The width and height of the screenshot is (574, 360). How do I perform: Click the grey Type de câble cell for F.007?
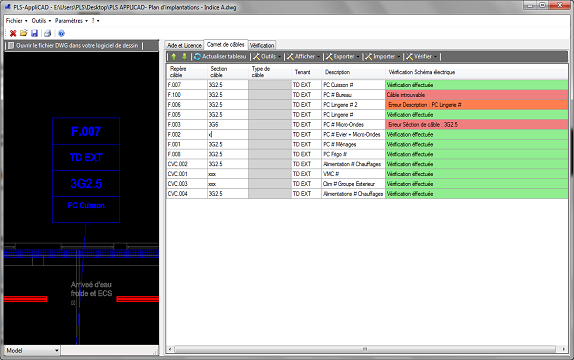pyautogui.click(x=270, y=85)
